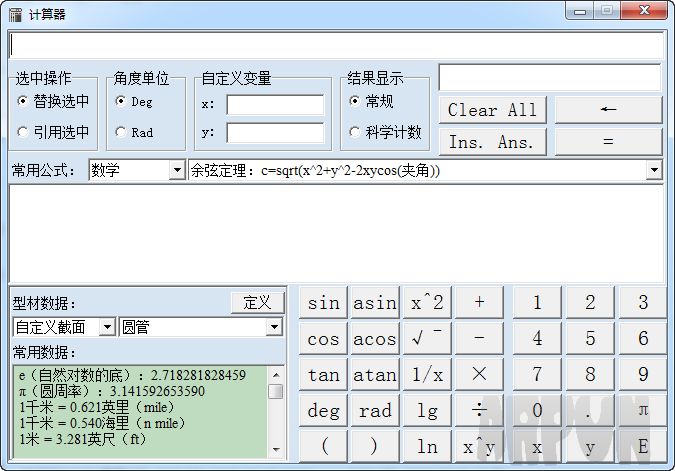Viewport: 675px width, 471px height.
Task: Click the E exponent key
Action: [x=643, y=446]
